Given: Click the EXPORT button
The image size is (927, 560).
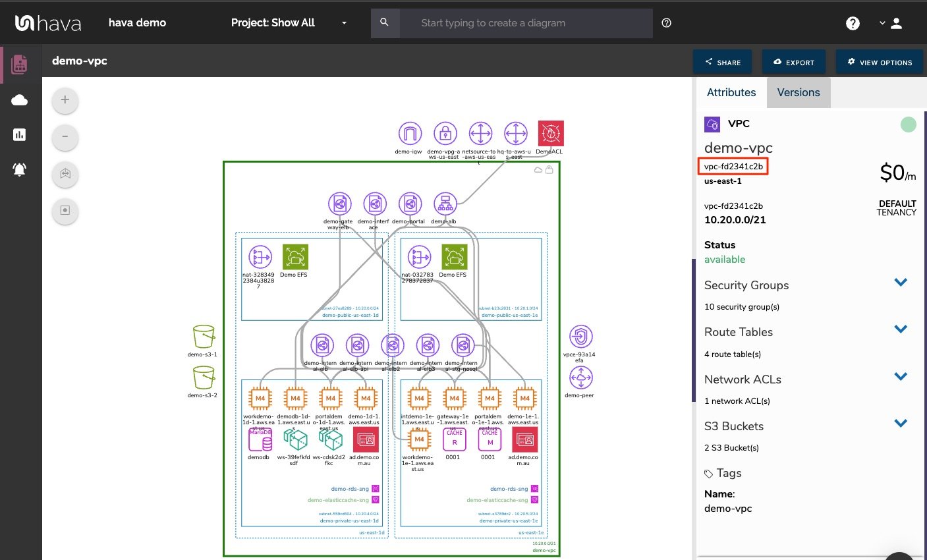Looking at the screenshot, I should tap(793, 61).
